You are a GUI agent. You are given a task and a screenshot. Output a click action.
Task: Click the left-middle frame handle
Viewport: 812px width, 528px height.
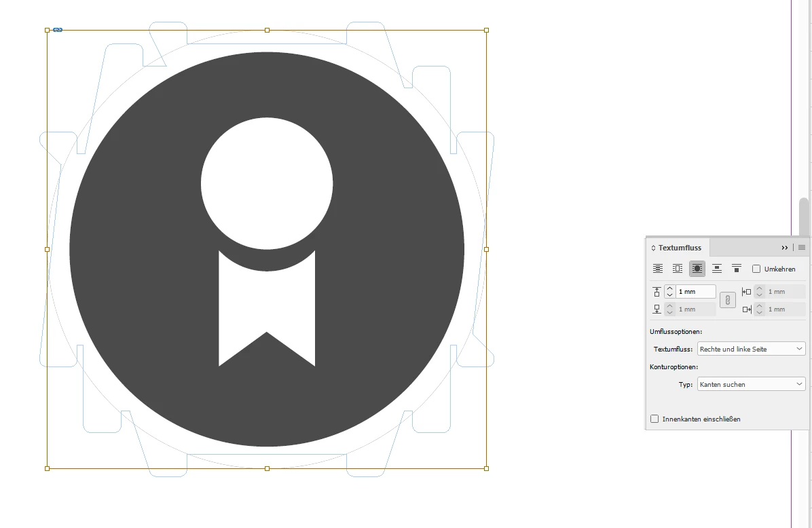coord(47,250)
